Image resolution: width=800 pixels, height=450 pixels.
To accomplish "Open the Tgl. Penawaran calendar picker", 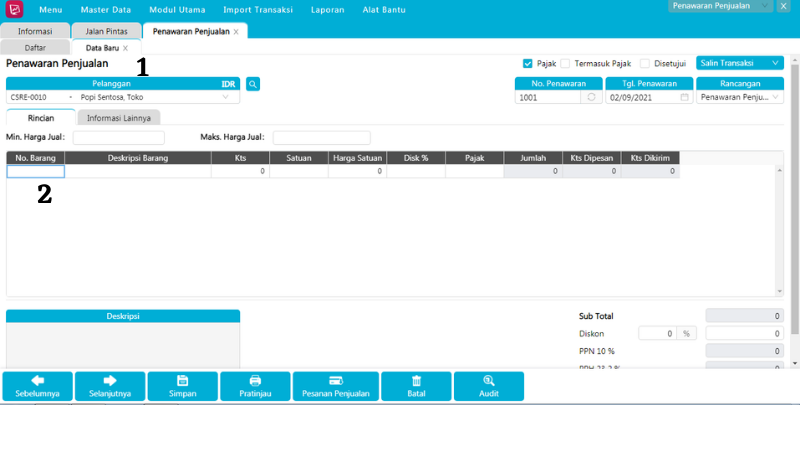I will click(x=685, y=98).
